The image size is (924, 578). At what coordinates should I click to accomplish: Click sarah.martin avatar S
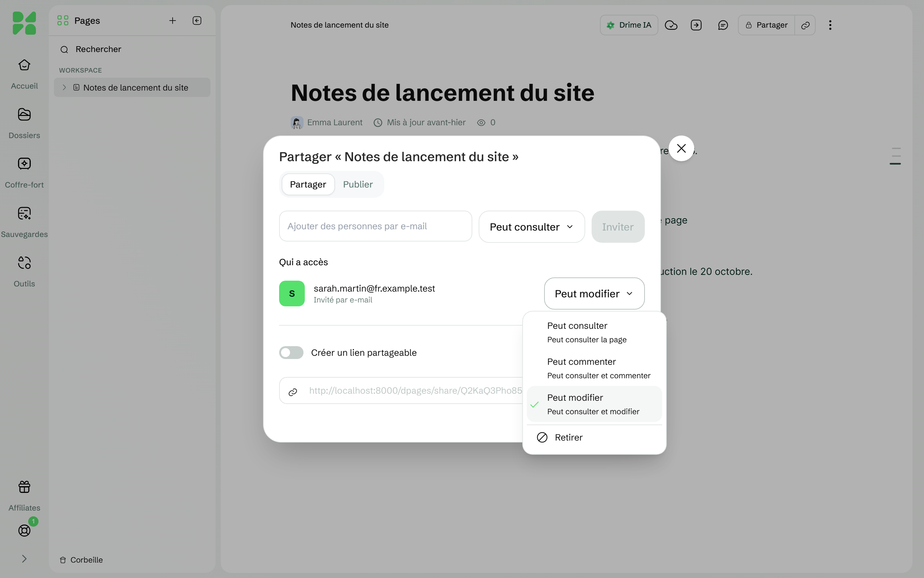292,293
